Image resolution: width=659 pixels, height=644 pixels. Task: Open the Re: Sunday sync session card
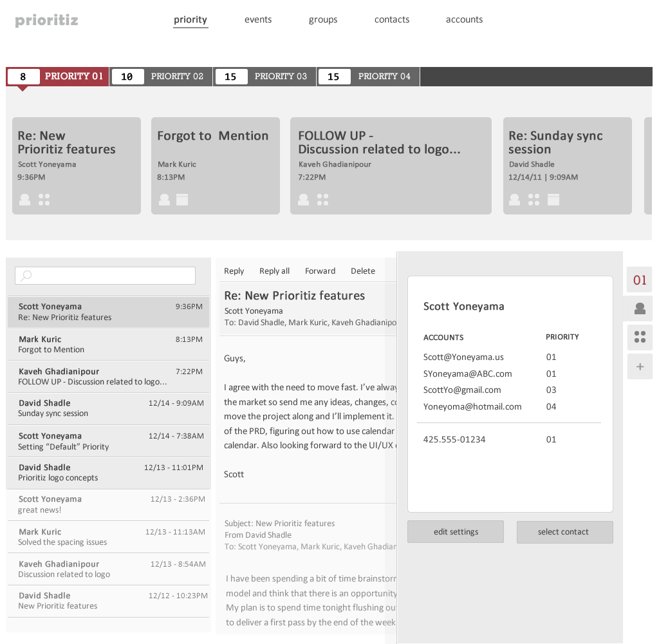(x=568, y=166)
